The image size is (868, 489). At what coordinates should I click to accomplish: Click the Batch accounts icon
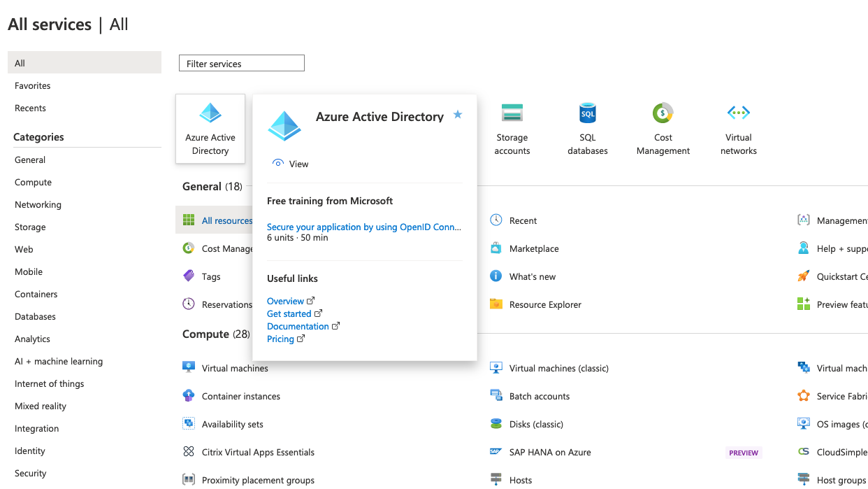(x=496, y=395)
